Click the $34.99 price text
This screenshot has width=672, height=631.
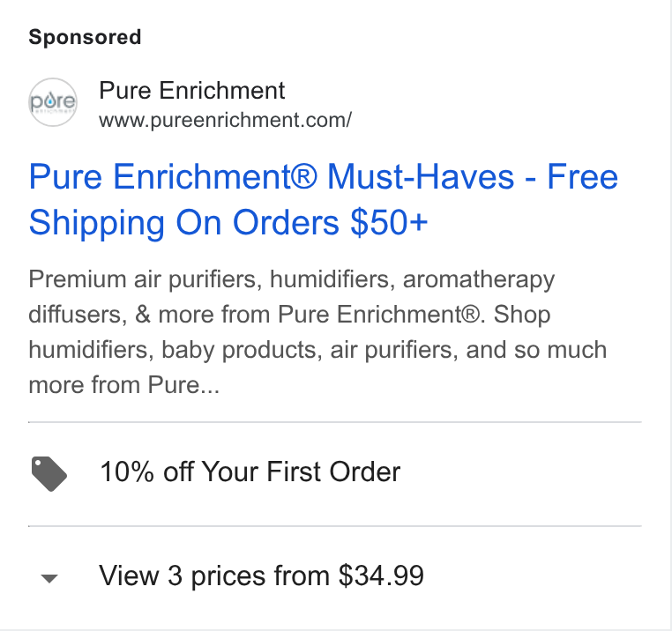click(381, 575)
